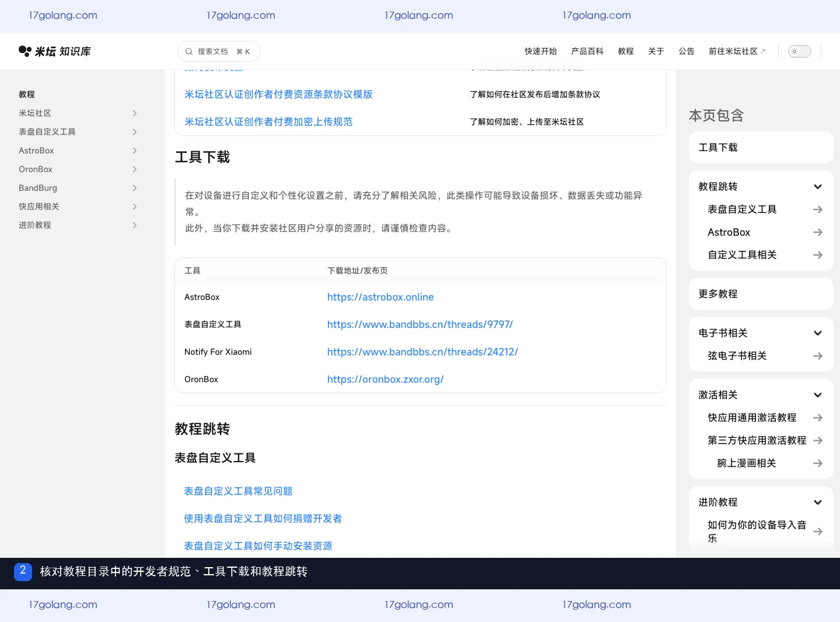Click the arrow next to 快应用通用激活教程
Viewport: 840px width, 622px height.
tap(818, 418)
